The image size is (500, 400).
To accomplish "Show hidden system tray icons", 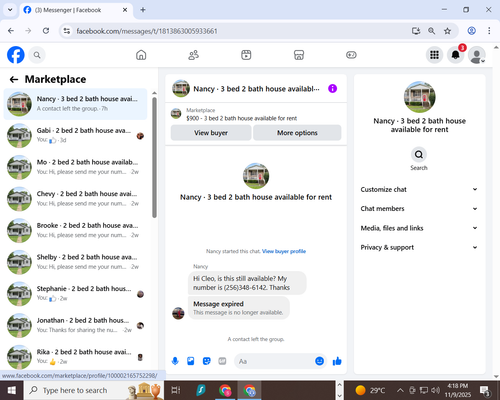I will [400, 390].
